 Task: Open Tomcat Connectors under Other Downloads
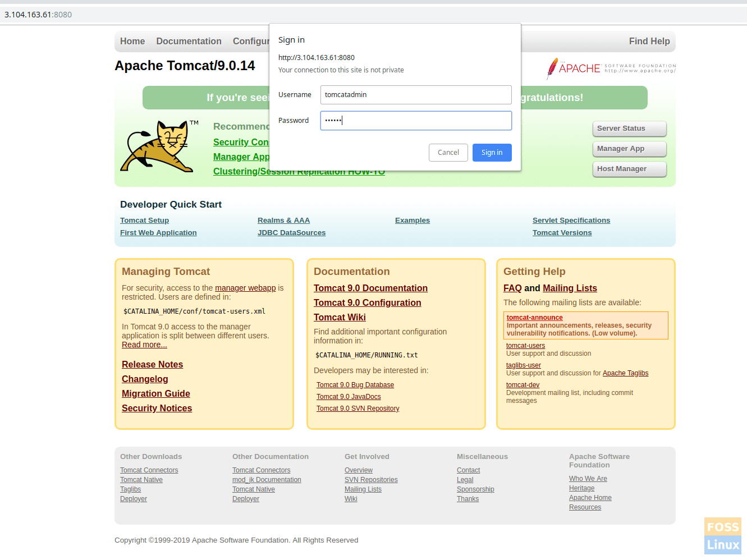coord(149,470)
